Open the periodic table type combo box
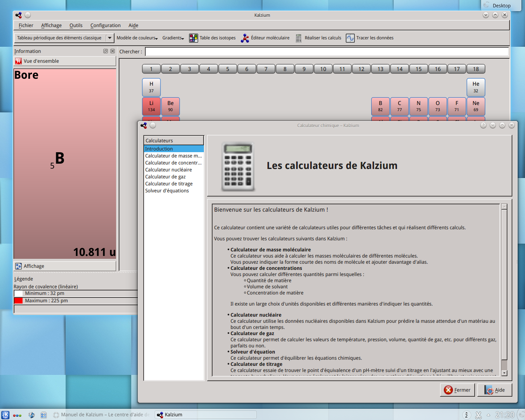 click(x=64, y=38)
